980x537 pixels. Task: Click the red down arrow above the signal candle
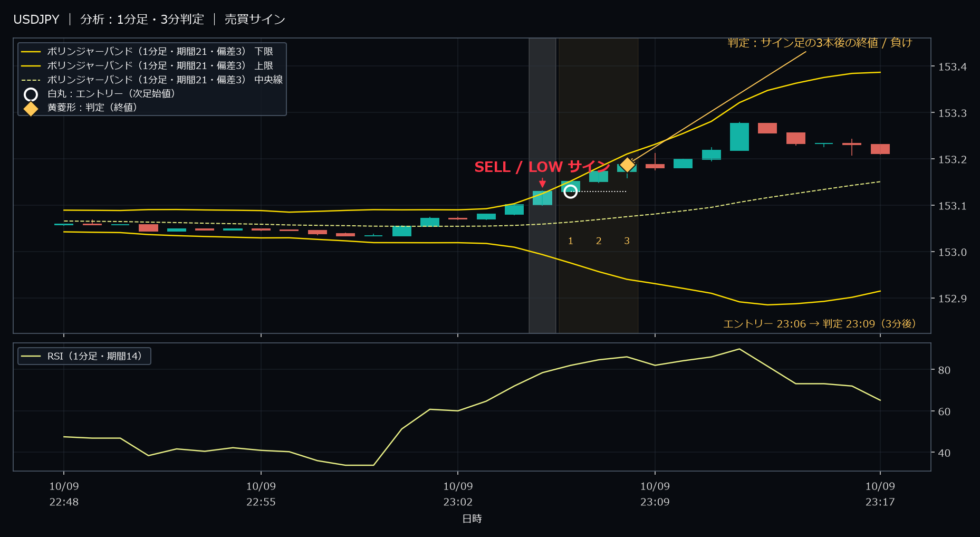point(542,183)
